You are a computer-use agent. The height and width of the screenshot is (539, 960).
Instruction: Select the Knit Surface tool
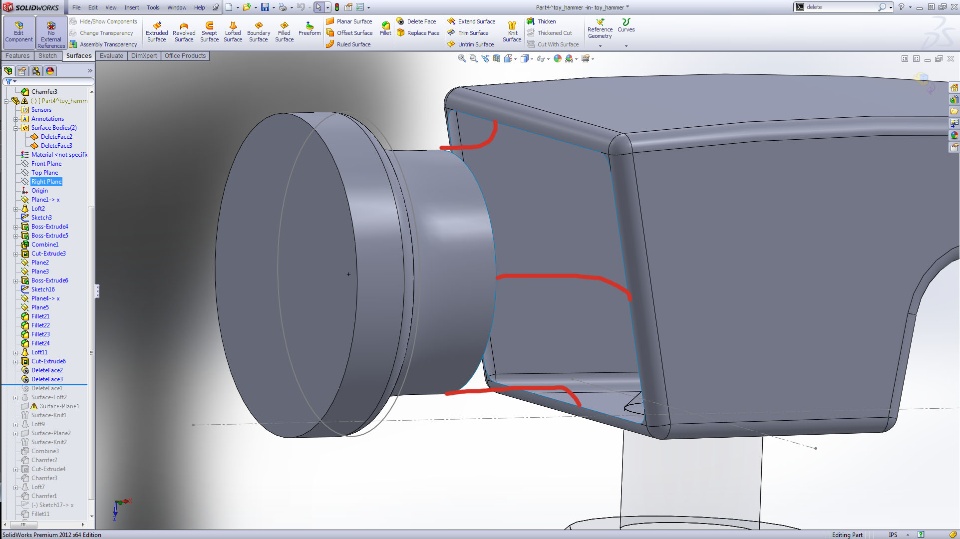point(512,32)
